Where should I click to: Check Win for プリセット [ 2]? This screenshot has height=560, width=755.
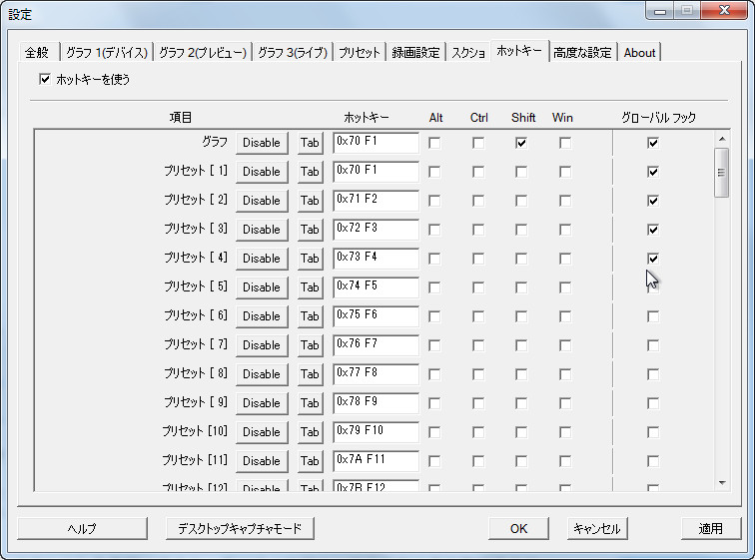pos(565,201)
